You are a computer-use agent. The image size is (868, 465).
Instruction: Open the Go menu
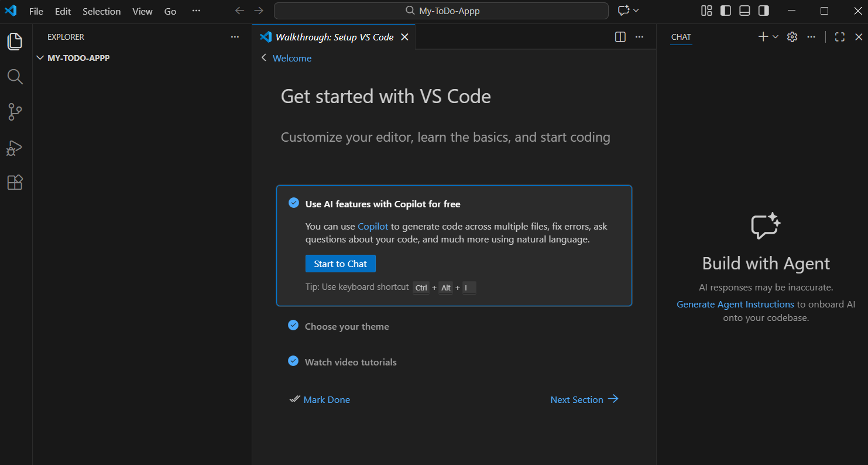(170, 11)
